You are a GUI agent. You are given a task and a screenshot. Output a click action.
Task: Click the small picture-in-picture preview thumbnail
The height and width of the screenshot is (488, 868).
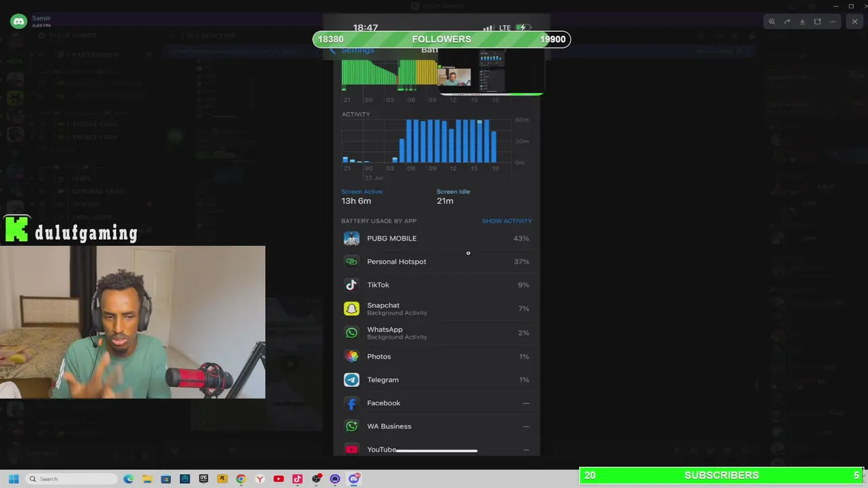click(491, 73)
